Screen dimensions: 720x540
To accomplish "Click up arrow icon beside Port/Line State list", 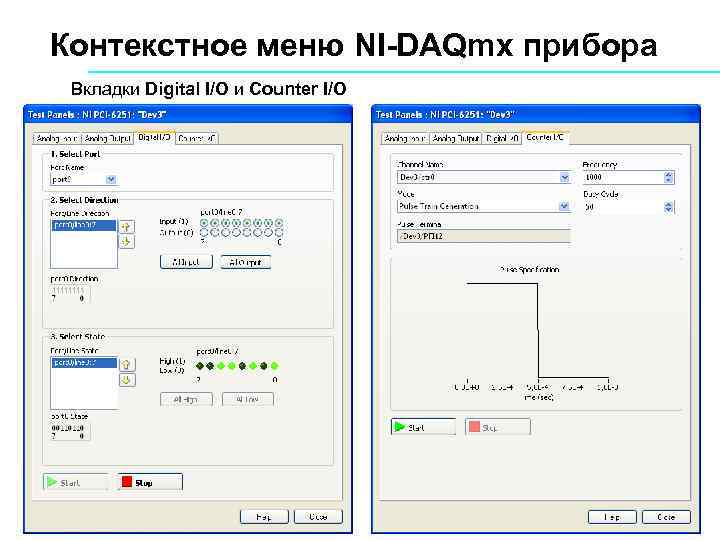I will point(127,365).
